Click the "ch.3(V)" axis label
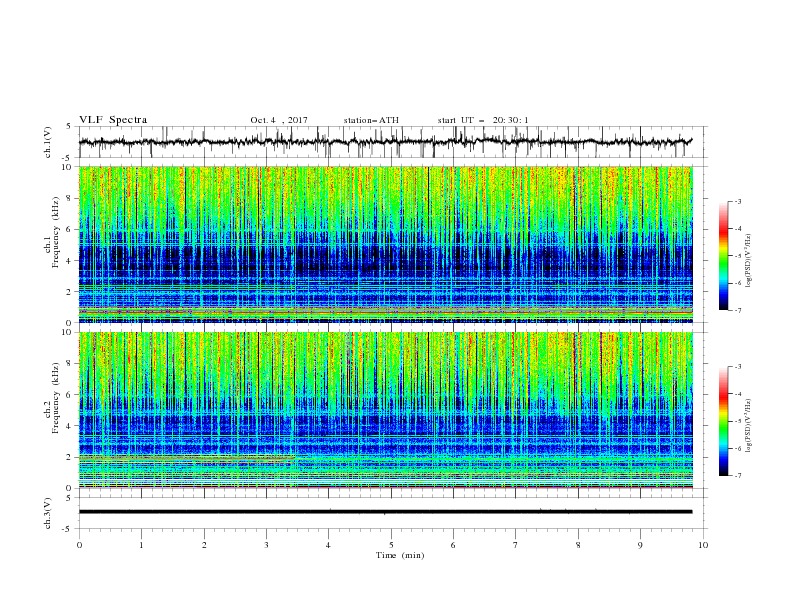This screenshot has height=612, width=792. [48, 513]
